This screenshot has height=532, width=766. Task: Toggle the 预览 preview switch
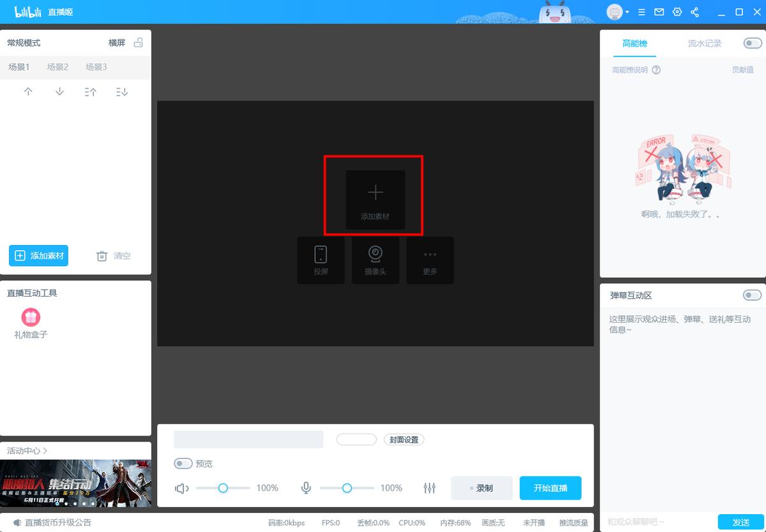[183, 464]
